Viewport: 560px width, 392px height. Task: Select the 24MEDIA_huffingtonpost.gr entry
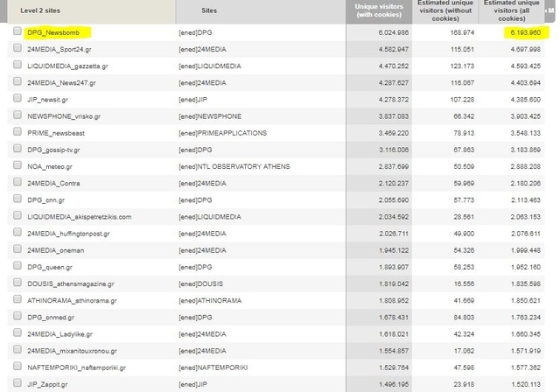73,234
